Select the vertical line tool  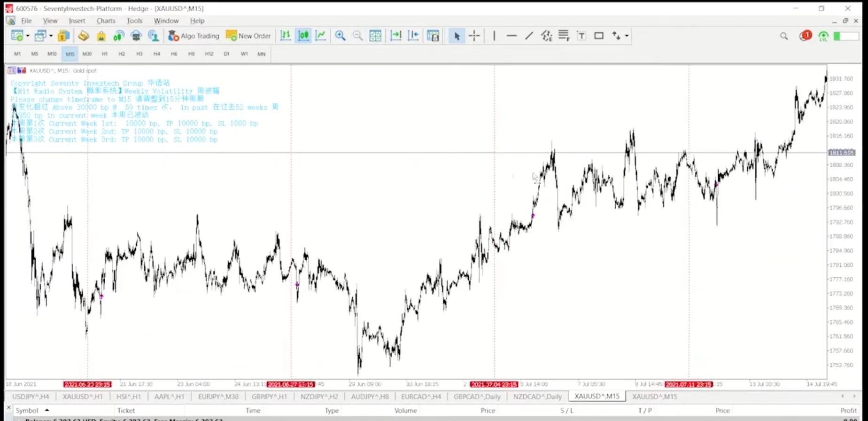[494, 36]
